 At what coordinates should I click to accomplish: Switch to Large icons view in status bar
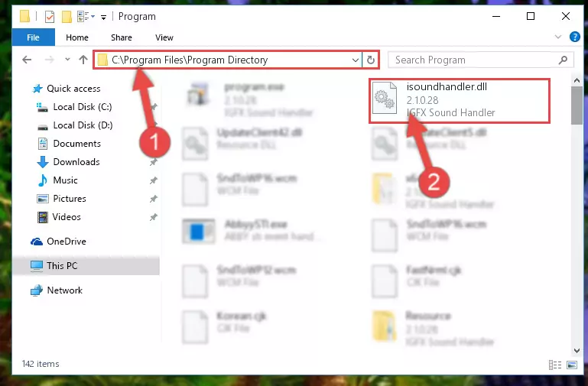pos(571,365)
